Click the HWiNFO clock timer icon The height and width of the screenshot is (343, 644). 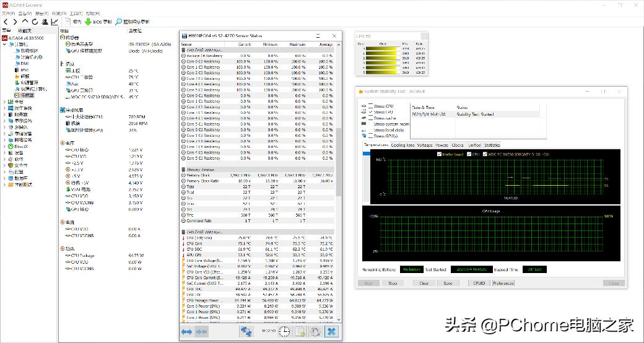284,332
